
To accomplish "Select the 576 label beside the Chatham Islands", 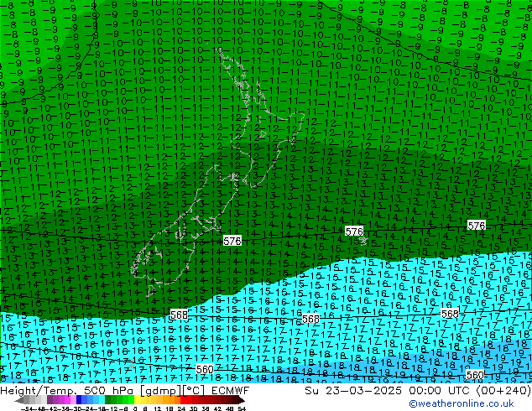I will [x=354, y=232].
